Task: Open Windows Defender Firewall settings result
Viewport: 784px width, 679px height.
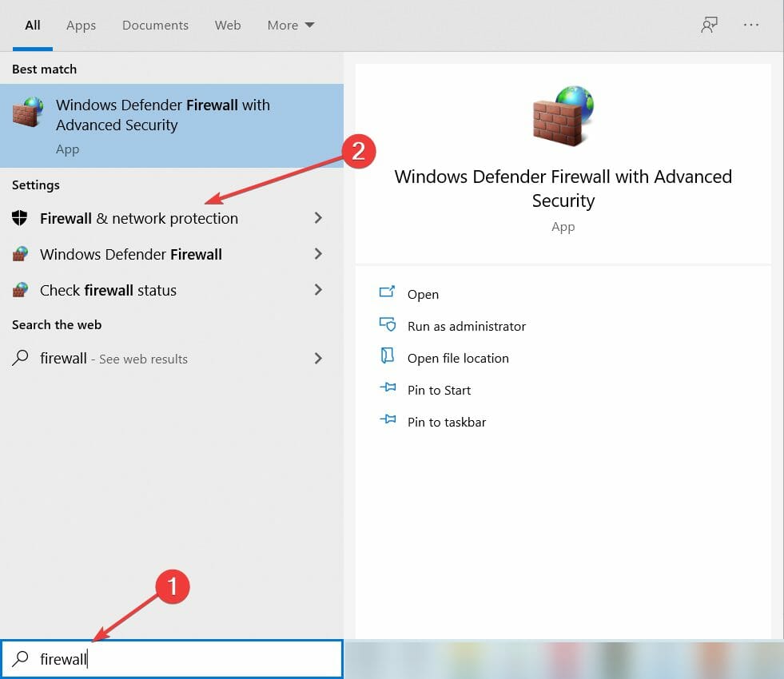Action: coord(130,254)
